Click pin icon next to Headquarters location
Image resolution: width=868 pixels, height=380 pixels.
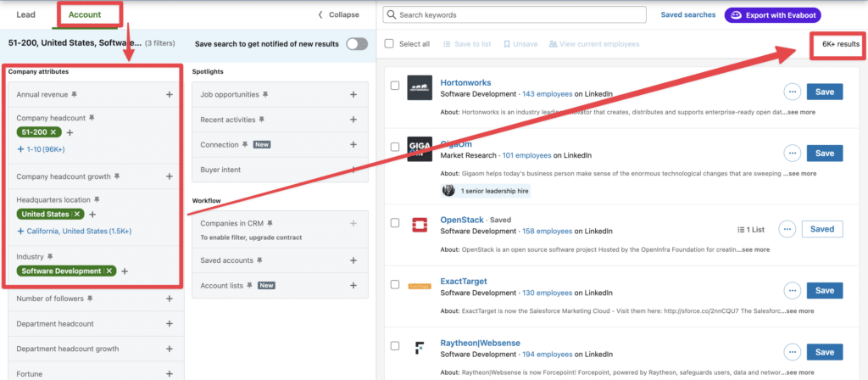coord(97,199)
